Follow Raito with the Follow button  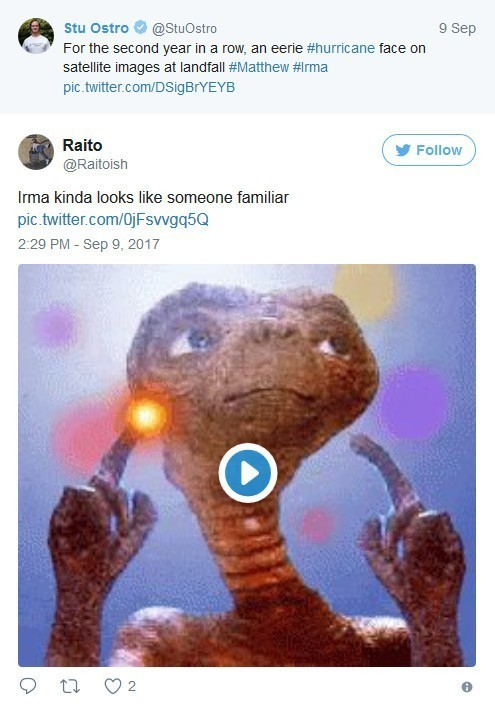point(428,150)
